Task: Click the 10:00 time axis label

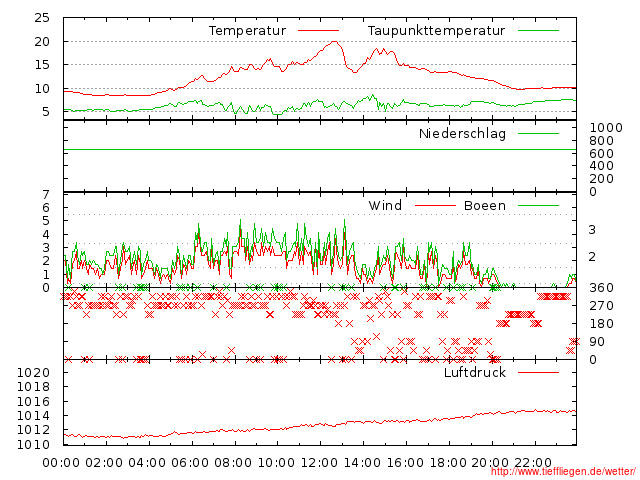Action: [276, 463]
